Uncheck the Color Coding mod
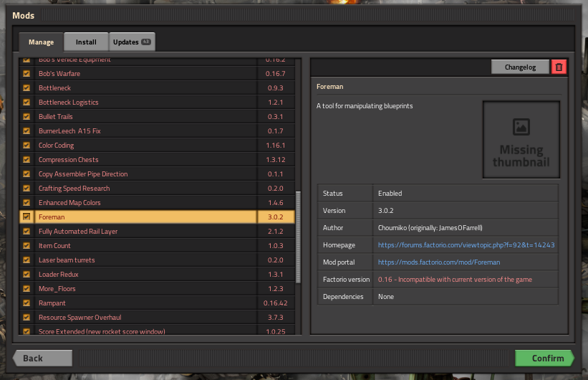 pos(26,146)
